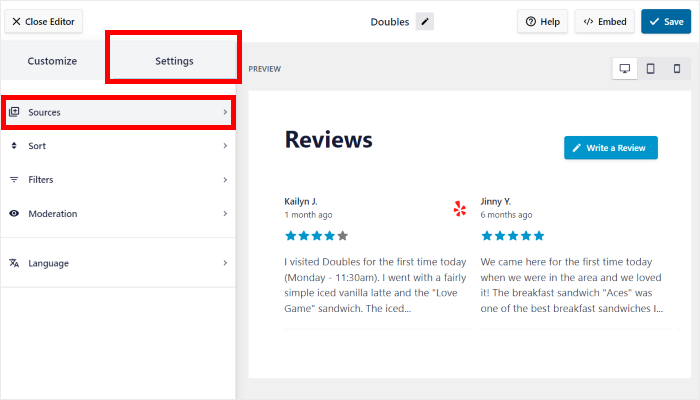Open the Language settings row
Image resolution: width=700 pixels, height=400 pixels.
coord(118,263)
